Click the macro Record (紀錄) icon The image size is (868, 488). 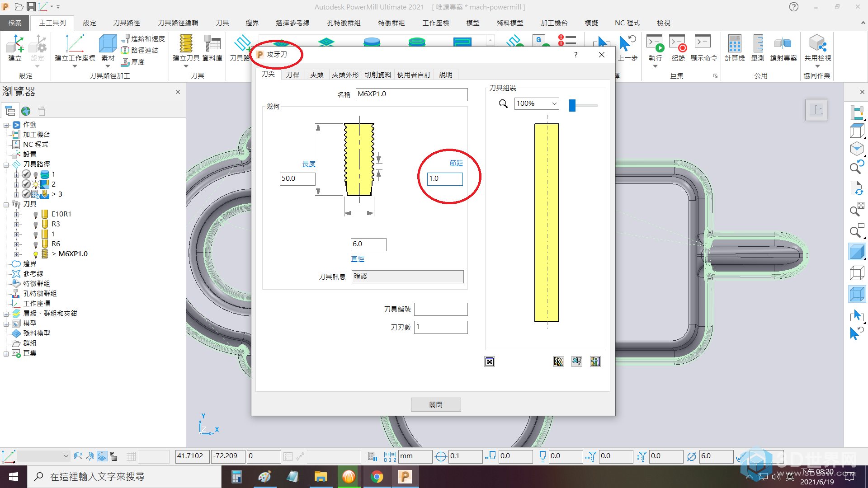click(678, 43)
